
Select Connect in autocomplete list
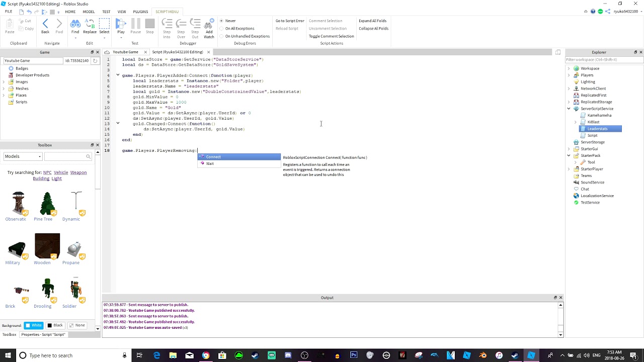click(239, 157)
